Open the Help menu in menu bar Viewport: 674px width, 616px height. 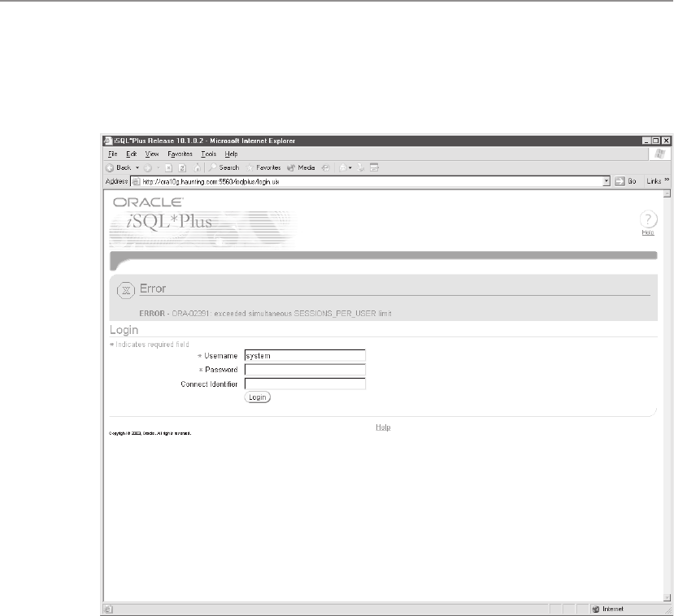coord(231,154)
